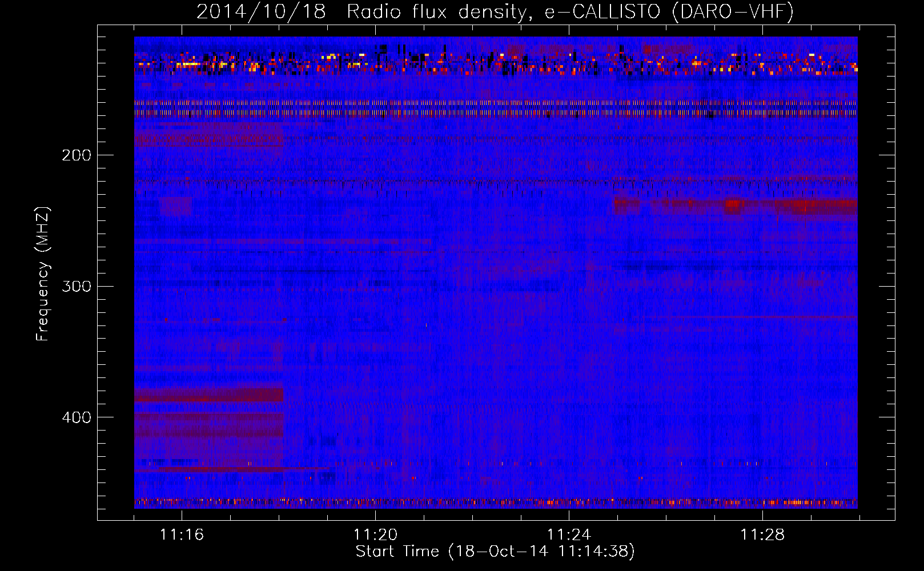Screen dimensions: 924x571
Task: Click the 200 frequency tick label
Action: tap(77, 155)
